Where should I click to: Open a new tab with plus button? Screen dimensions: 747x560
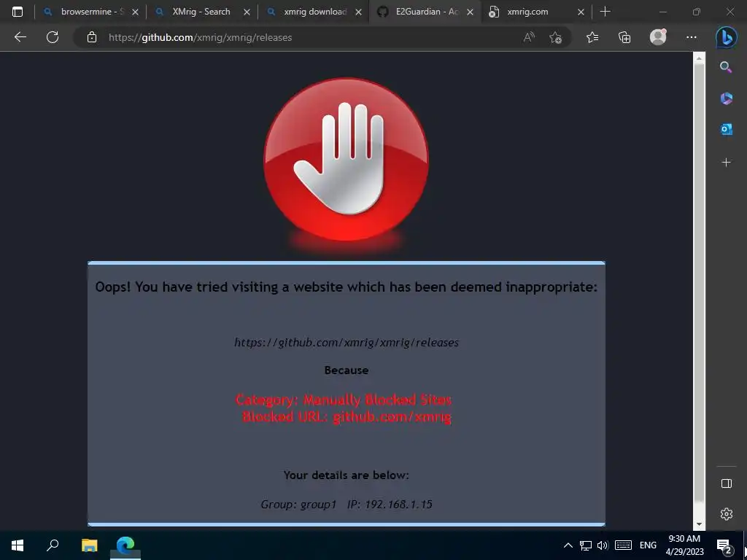pos(605,12)
